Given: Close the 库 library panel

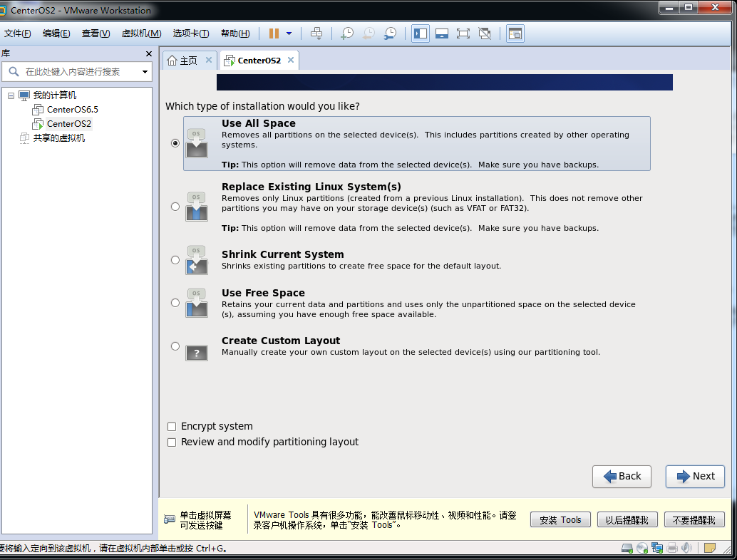Looking at the screenshot, I should click(149, 53).
